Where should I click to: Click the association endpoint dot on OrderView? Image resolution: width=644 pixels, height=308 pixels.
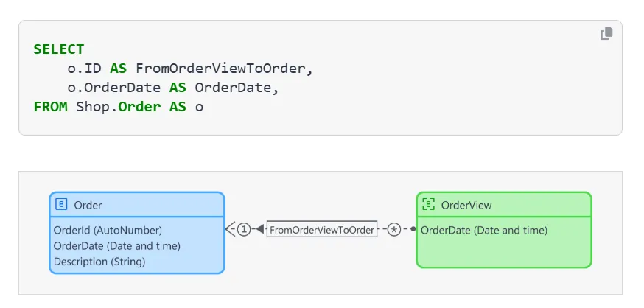tap(413, 230)
